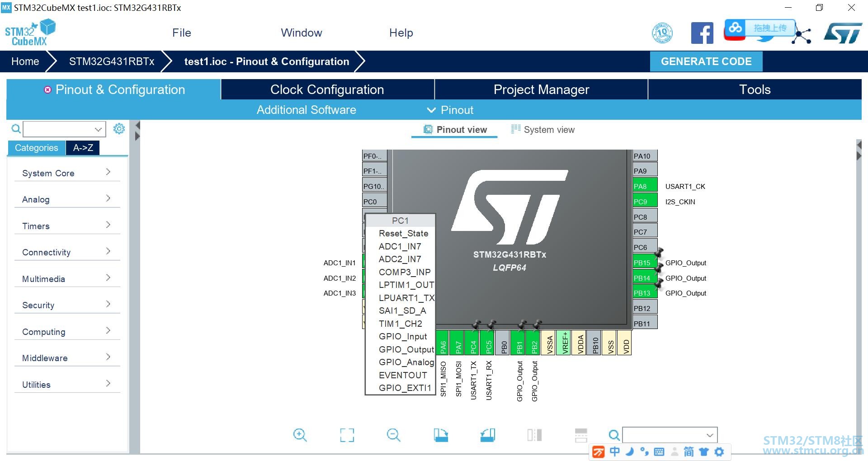Click GENERATE CODE button
Image resolution: width=868 pixels, height=461 pixels.
pos(706,61)
